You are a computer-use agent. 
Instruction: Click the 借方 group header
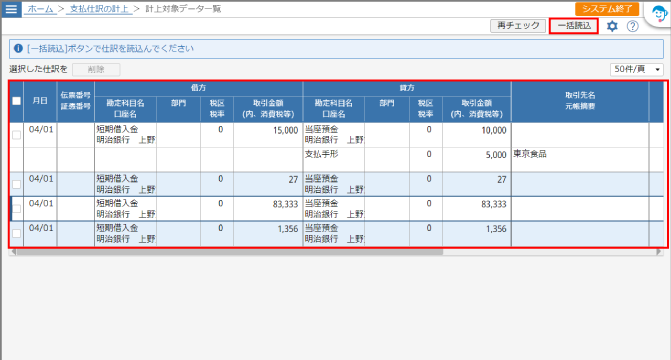click(x=199, y=88)
